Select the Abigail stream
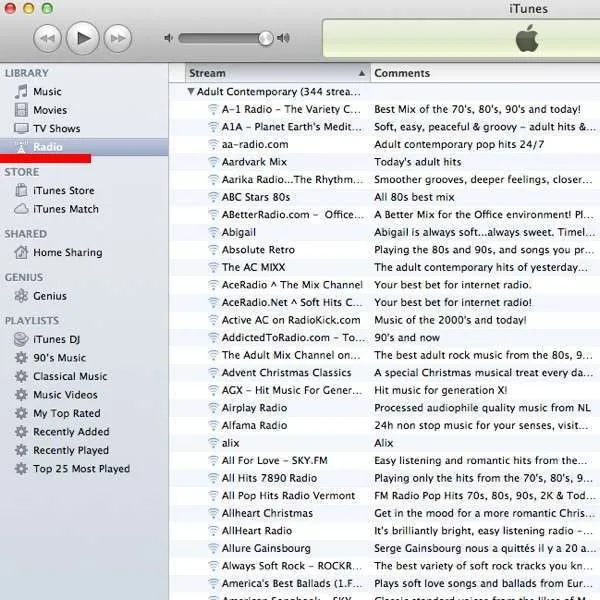600x600 pixels. [239, 232]
